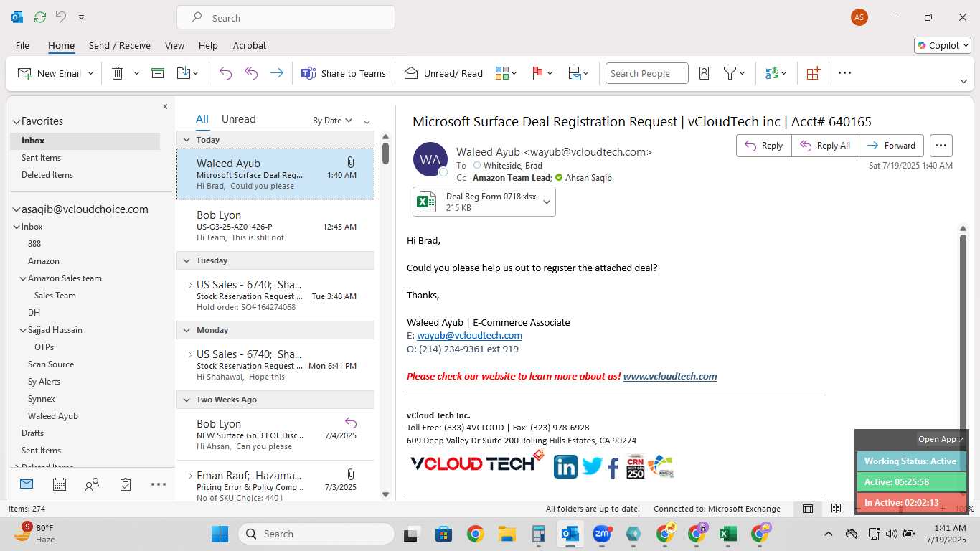Open the Address Book icon
Screen dimensions: 980x551
click(x=704, y=73)
